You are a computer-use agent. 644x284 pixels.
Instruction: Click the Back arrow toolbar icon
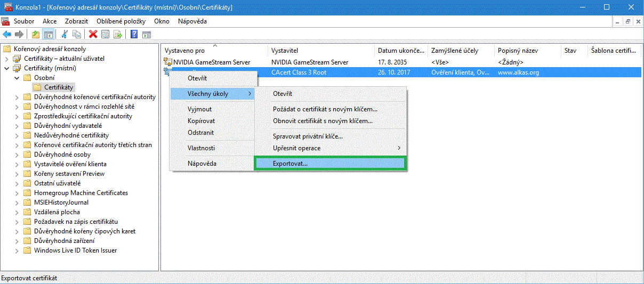tap(7, 34)
